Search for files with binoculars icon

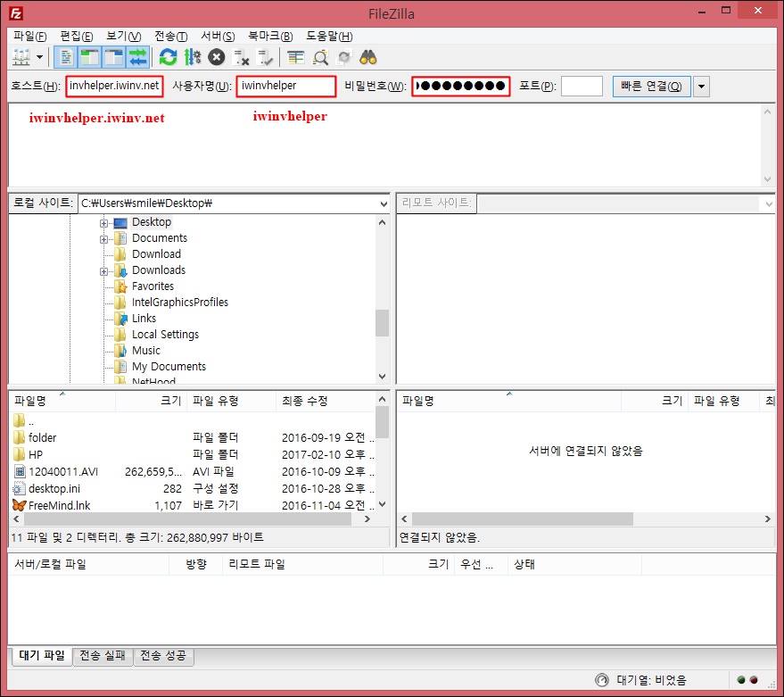[x=368, y=57]
